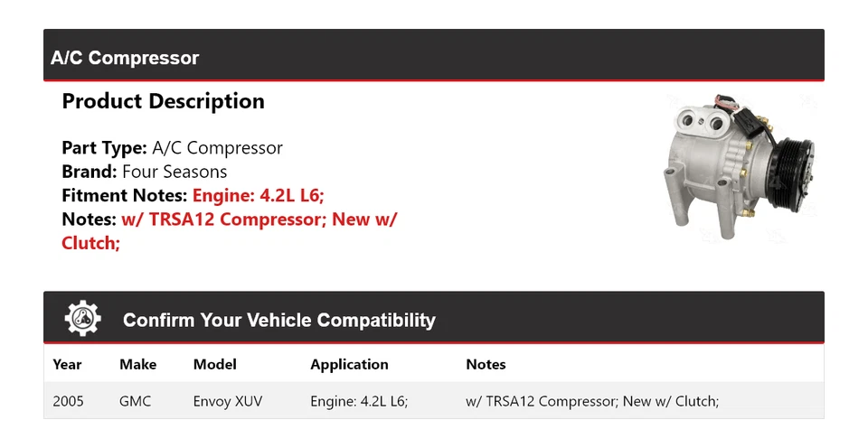Click the Make column header
Screen dimensions: 868x448
tap(137, 365)
